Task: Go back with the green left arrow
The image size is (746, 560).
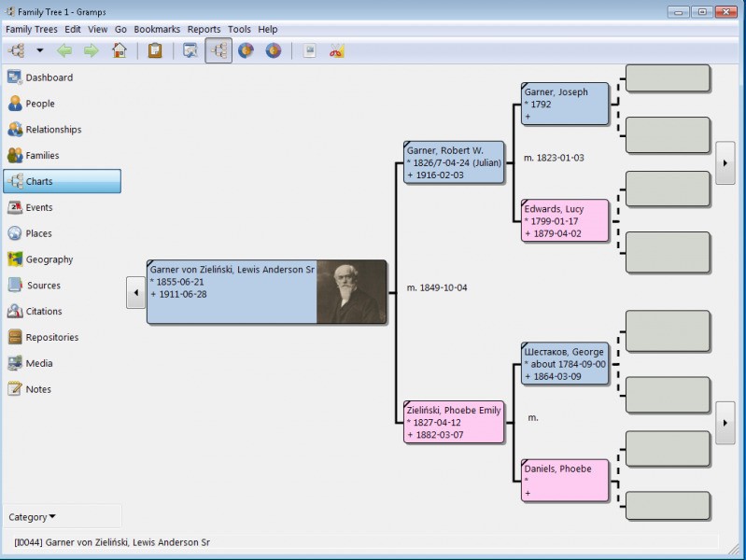Action: click(64, 50)
